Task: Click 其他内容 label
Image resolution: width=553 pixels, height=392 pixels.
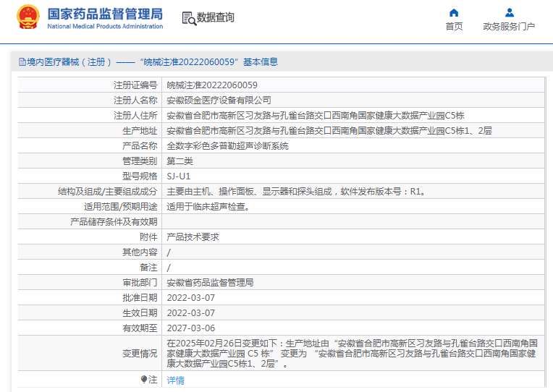Action: (140, 252)
